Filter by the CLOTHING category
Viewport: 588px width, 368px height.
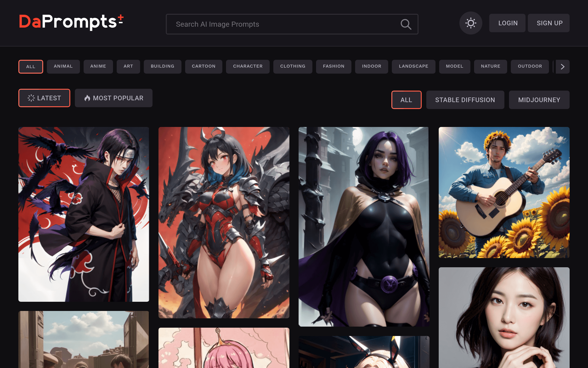point(293,66)
